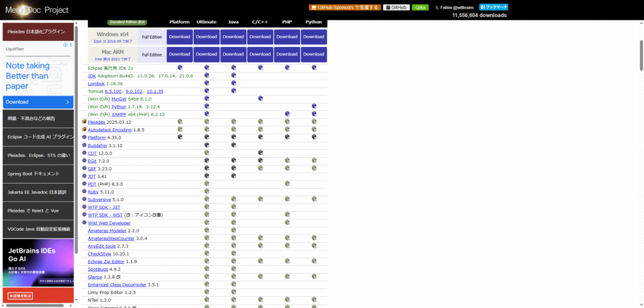Select Pleiades 日本語化プラグイン sidebar item
644x308 pixels.
point(38,31)
